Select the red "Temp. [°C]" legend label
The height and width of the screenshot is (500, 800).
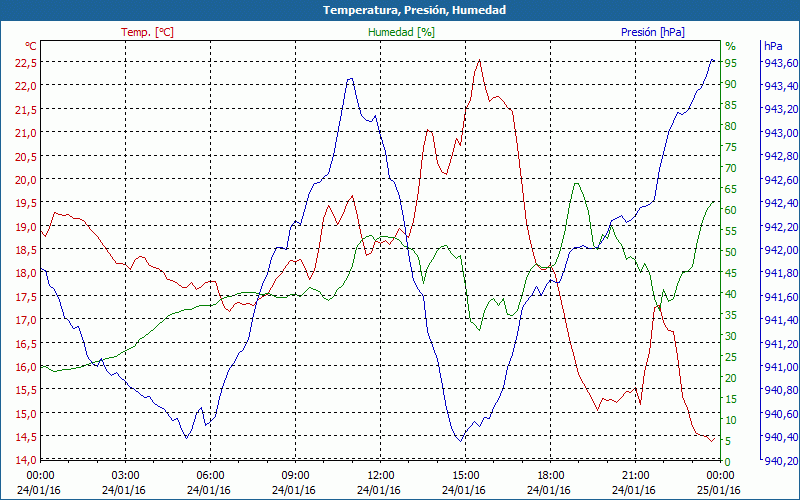[147, 32]
